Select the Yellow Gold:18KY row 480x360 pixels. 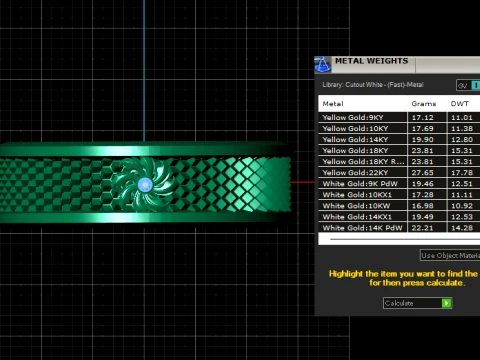pos(399,150)
